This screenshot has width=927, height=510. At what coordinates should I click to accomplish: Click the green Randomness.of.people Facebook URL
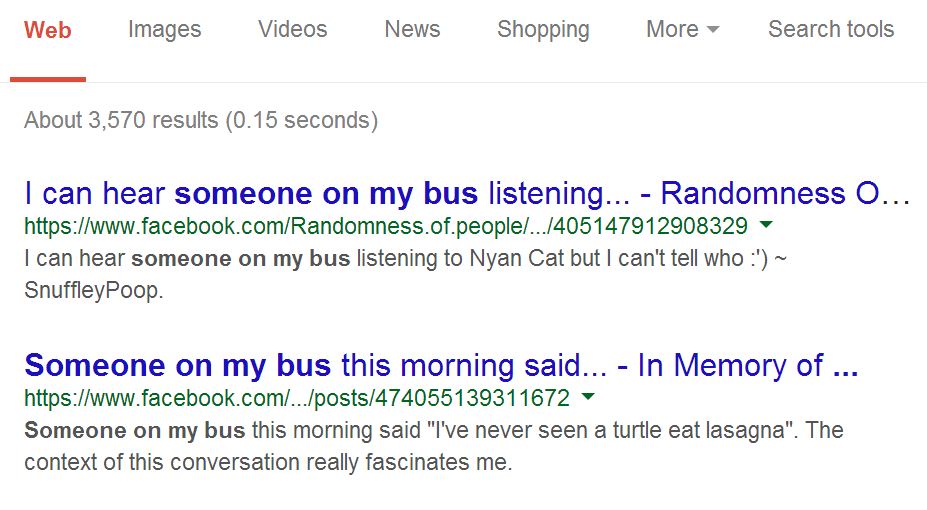[x=385, y=225]
